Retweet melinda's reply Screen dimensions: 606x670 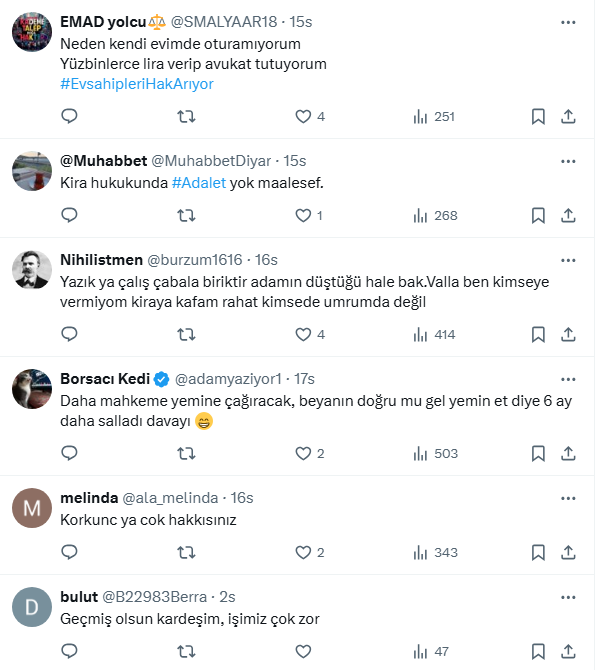pos(186,552)
